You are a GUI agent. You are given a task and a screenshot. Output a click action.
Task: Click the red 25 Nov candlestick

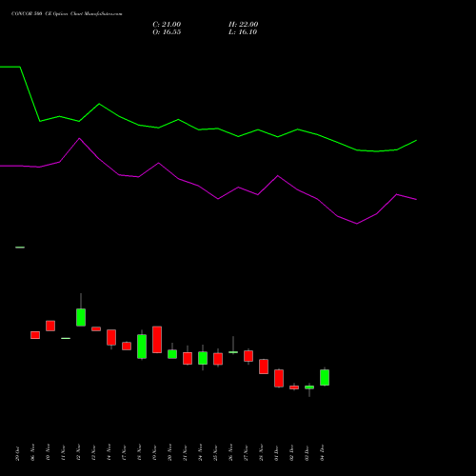[x=218, y=359]
